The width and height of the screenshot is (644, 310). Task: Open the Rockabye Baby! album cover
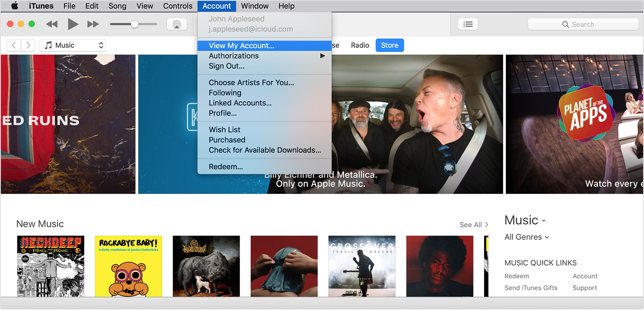(128, 266)
